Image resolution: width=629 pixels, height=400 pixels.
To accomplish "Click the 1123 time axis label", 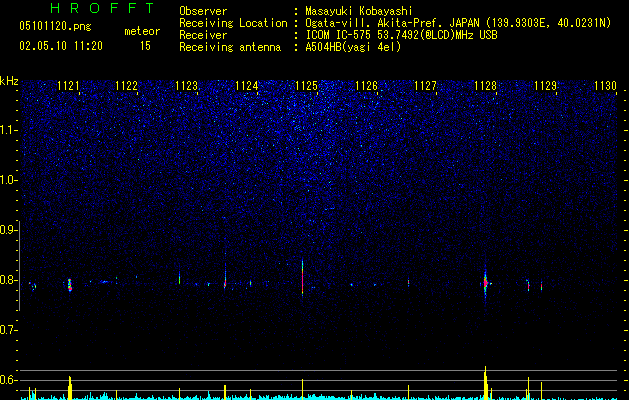I will (x=187, y=86).
